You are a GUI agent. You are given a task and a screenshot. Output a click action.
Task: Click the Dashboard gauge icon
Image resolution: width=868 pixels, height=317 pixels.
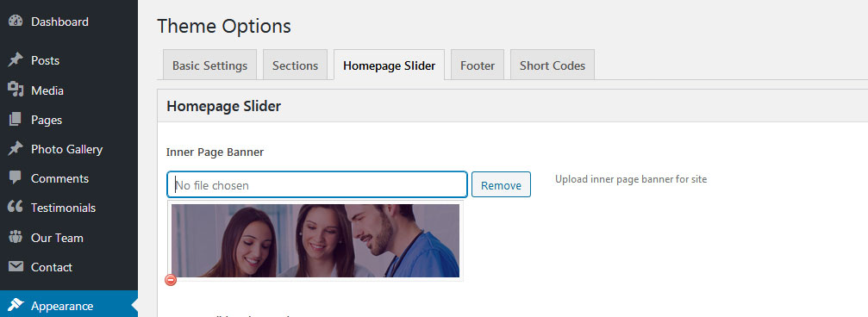tap(16, 22)
